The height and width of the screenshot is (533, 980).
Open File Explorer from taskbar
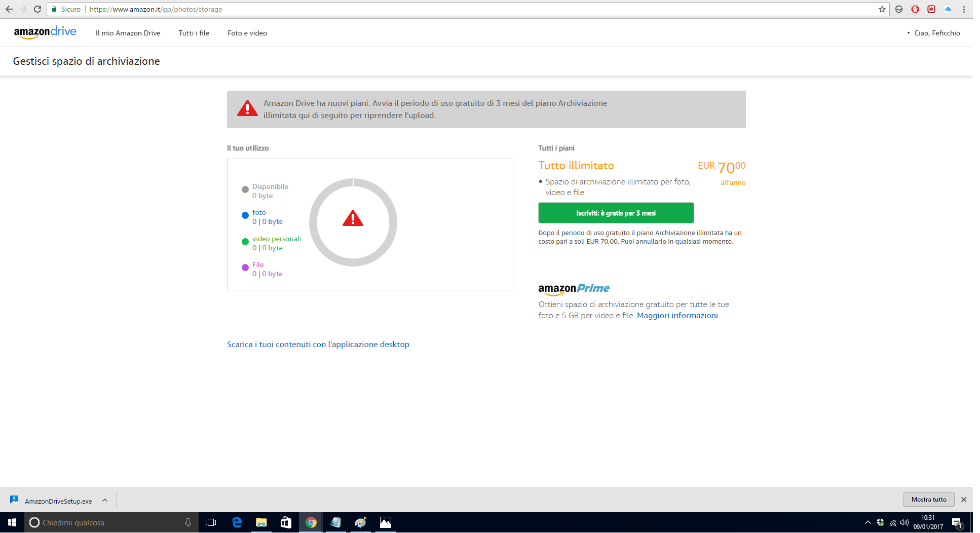(x=261, y=522)
